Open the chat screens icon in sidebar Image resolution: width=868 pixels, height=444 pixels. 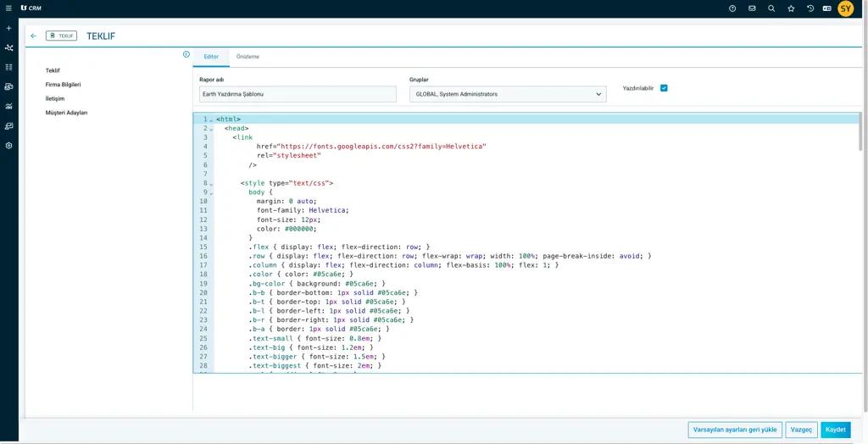pyautogui.click(x=8, y=126)
